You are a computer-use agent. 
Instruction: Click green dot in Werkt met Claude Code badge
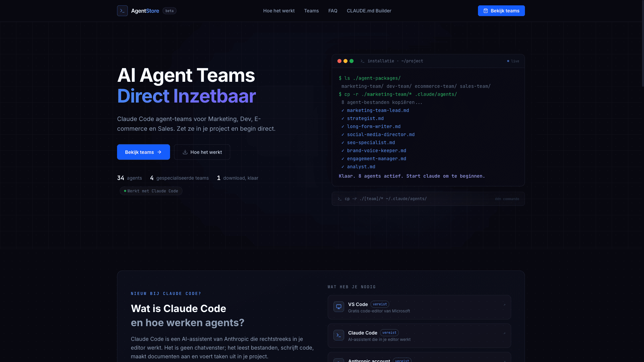(x=125, y=191)
